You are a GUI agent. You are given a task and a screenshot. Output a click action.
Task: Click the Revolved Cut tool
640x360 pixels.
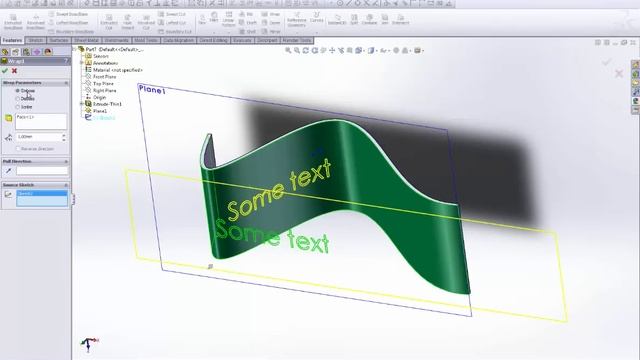[146, 22]
